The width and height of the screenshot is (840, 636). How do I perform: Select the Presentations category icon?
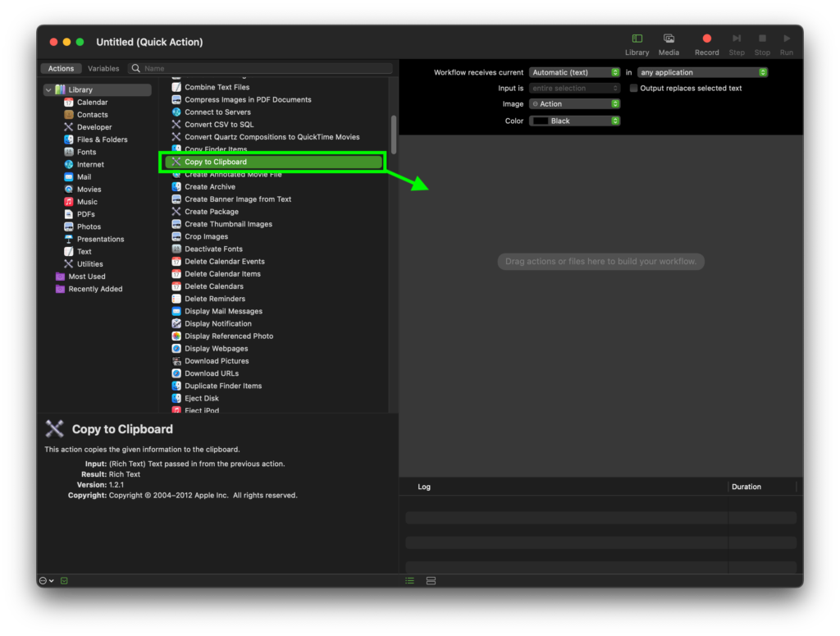click(69, 239)
